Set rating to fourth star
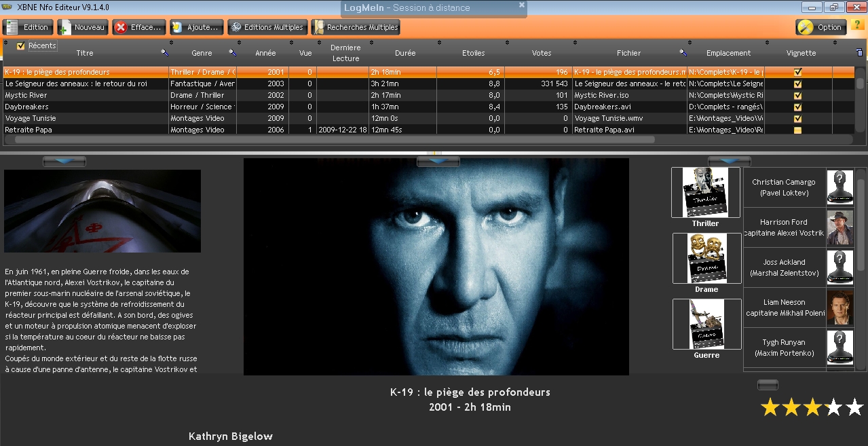Viewport: 868px width, 446px height. click(833, 407)
